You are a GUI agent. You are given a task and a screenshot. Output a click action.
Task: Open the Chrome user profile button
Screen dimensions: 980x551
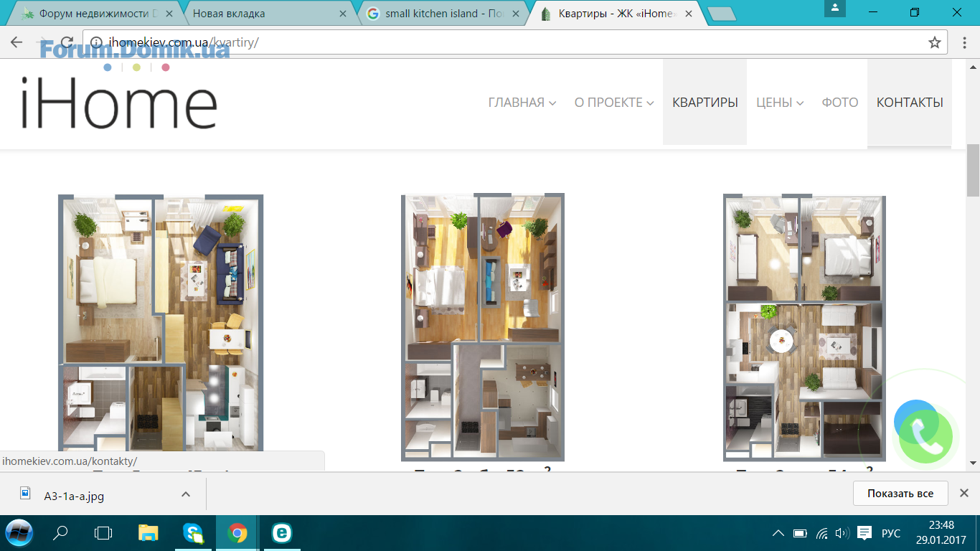(x=835, y=8)
